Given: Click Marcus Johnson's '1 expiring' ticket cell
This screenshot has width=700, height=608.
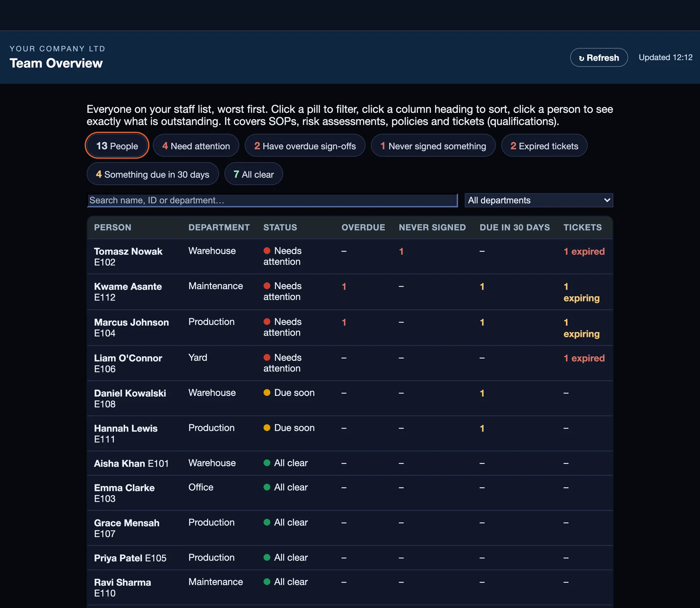Looking at the screenshot, I should 581,328.
